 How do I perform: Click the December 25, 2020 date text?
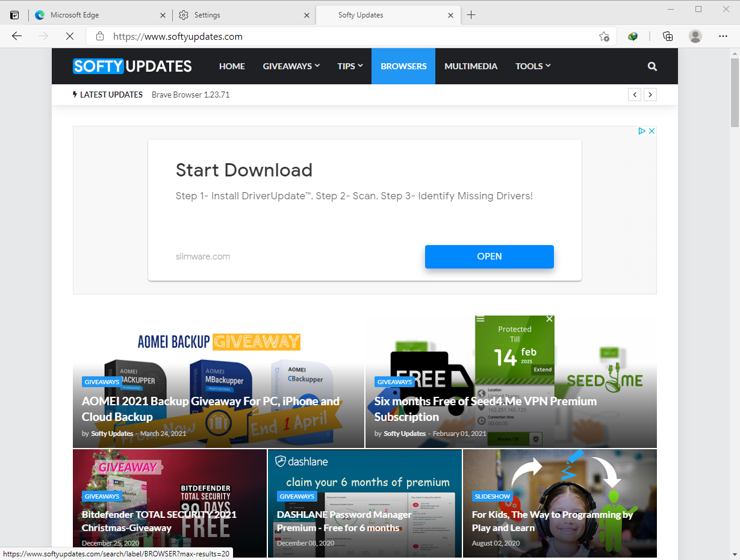tap(111, 543)
